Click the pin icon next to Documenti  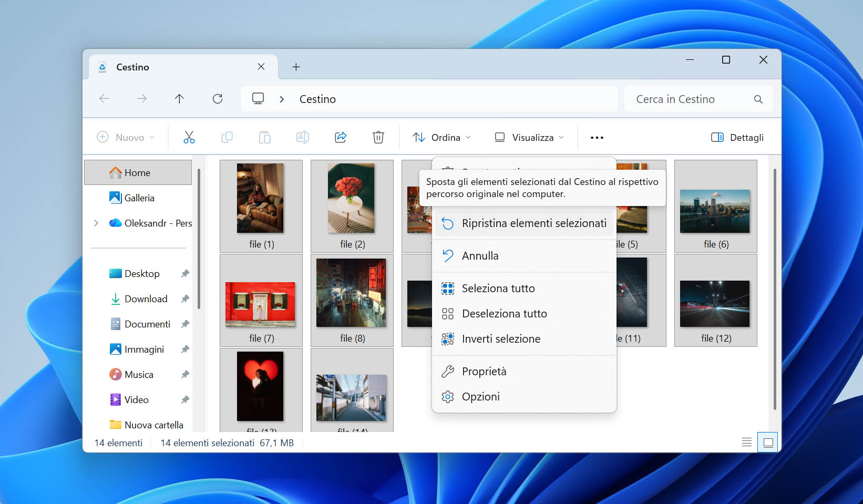tap(185, 324)
